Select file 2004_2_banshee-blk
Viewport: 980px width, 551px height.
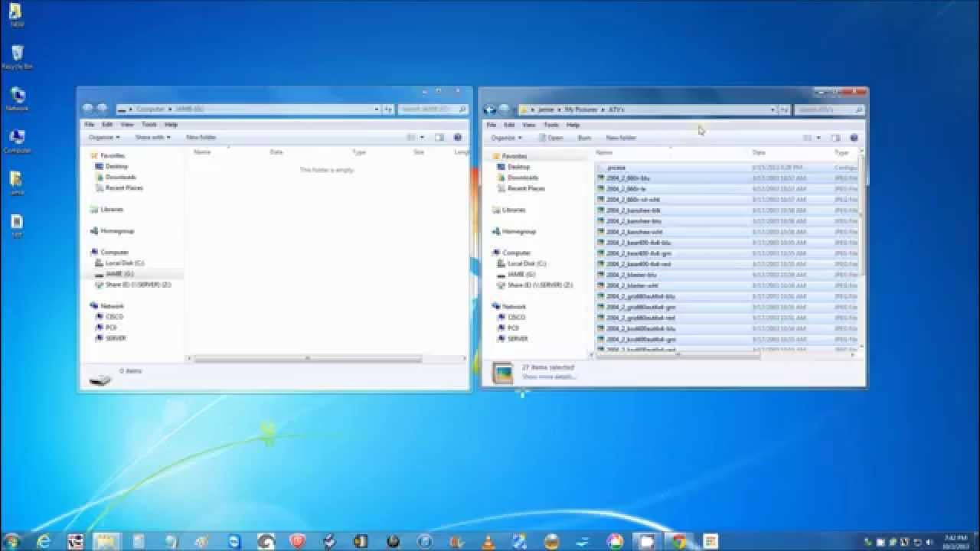633,210
